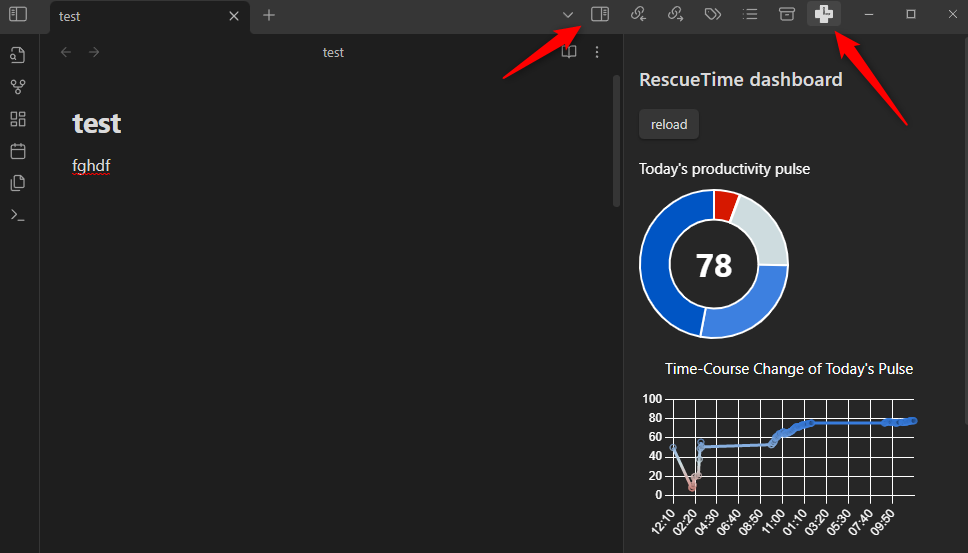Maximize the Obsidian window
968x553 pixels.
click(911, 14)
